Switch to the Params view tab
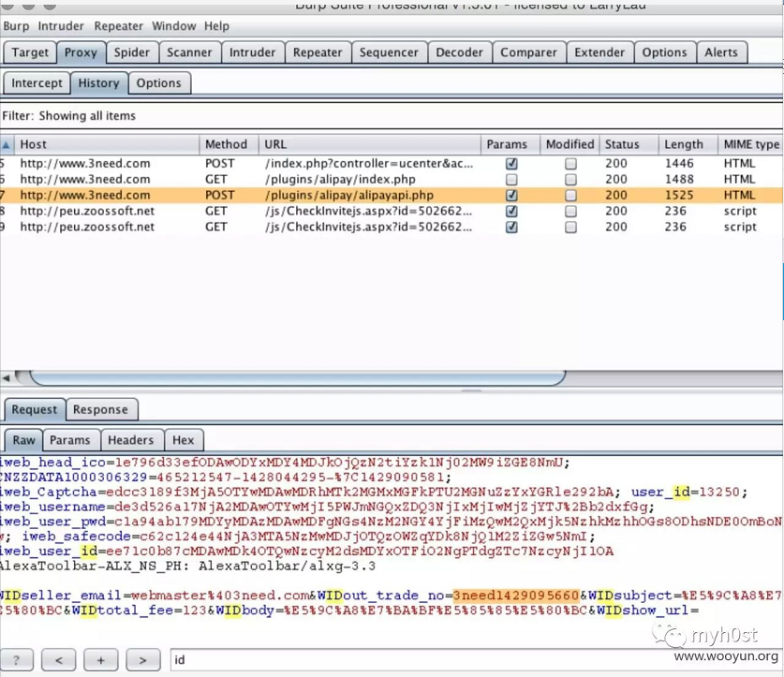The height and width of the screenshot is (677, 784). [x=70, y=440]
